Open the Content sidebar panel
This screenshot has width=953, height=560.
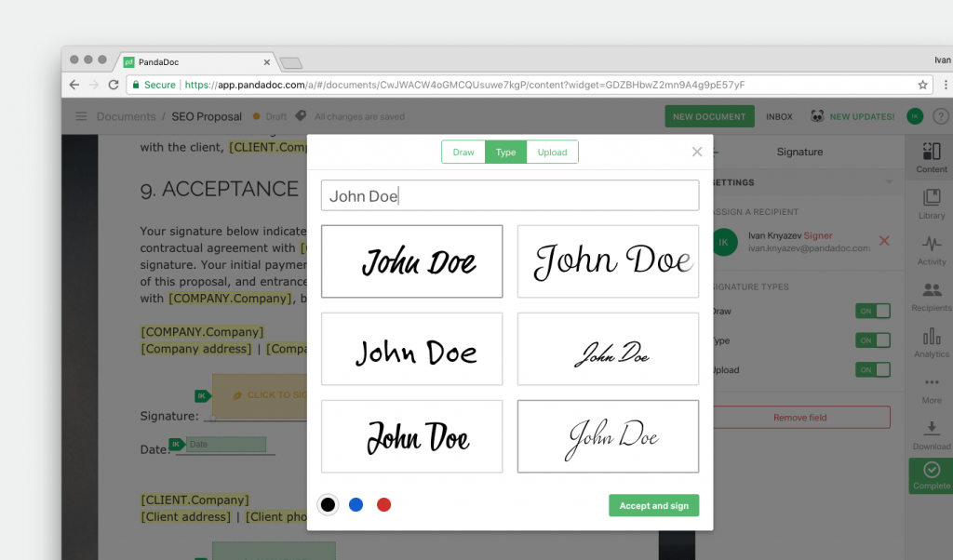click(x=931, y=157)
